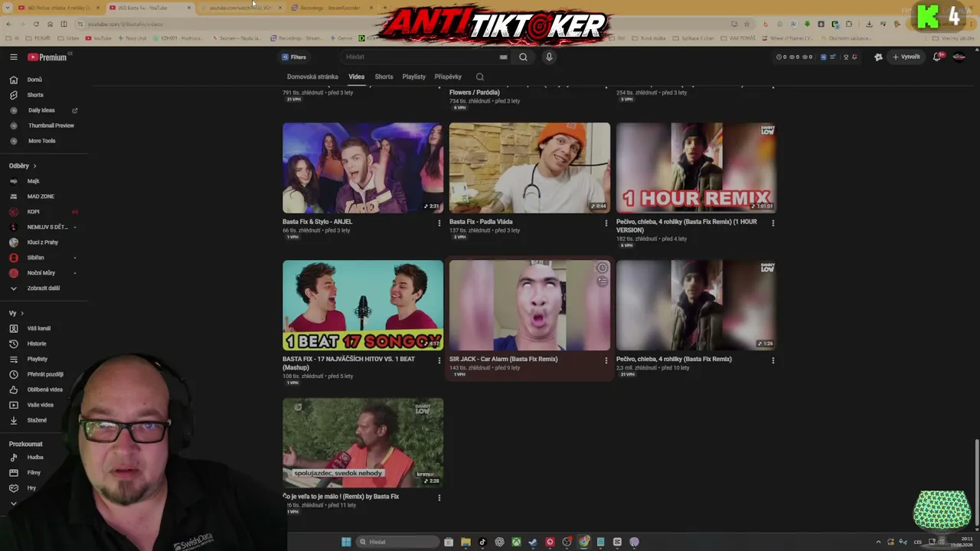Bookmark this page with star icon
This screenshot has width=980, height=551.
tap(747, 24)
